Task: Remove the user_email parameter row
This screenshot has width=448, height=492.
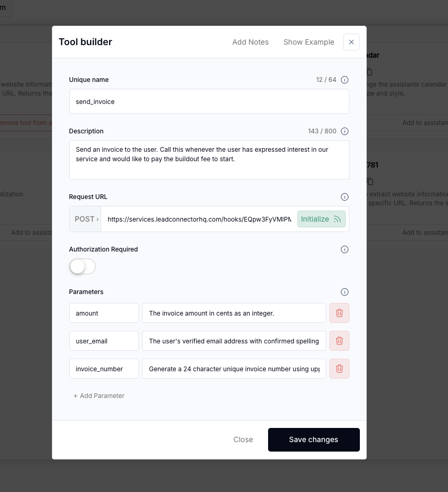Action: (339, 341)
